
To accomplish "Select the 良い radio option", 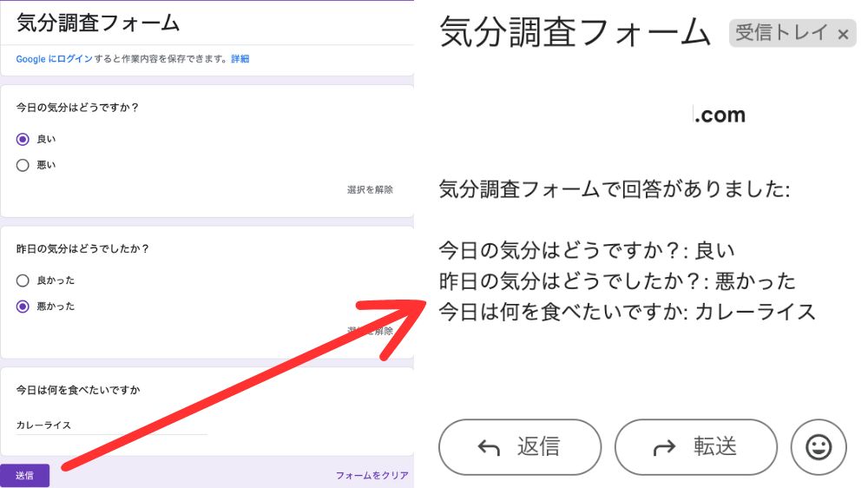I will pyautogui.click(x=23, y=139).
